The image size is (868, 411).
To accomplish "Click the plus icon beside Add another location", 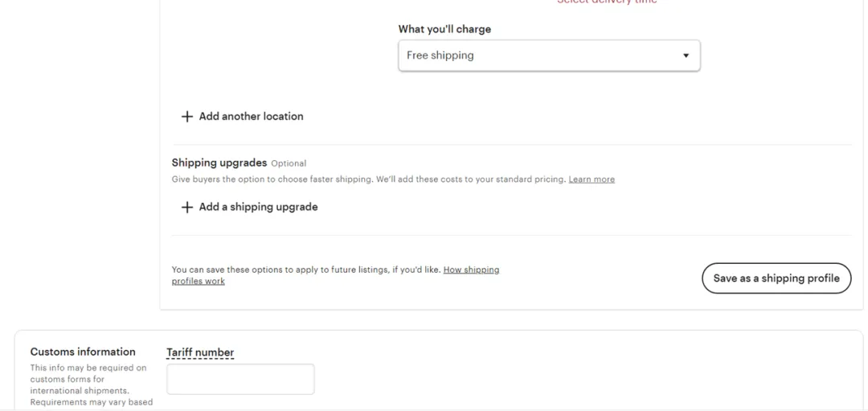I will click(187, 117).
